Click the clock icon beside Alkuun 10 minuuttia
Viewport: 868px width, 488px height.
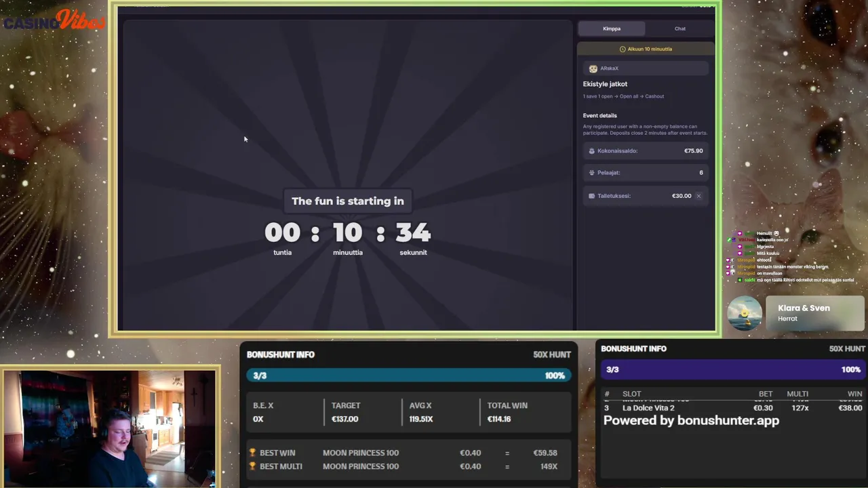[623, 49]
